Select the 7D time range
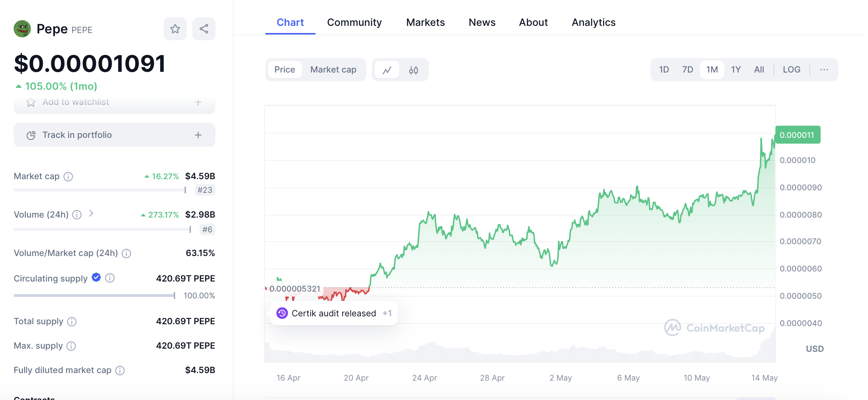 tap(687, 70)
